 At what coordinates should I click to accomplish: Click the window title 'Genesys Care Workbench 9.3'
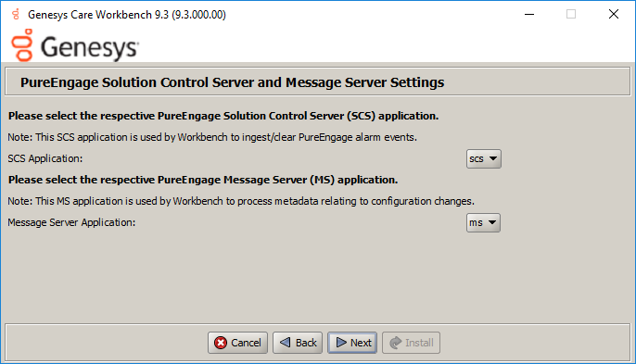coord(127,15)
